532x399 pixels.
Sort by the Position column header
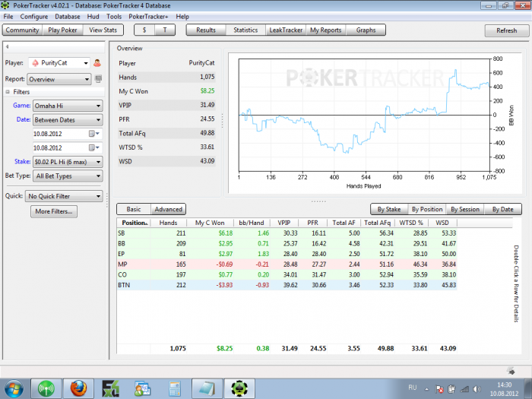(x=134, y=223)
